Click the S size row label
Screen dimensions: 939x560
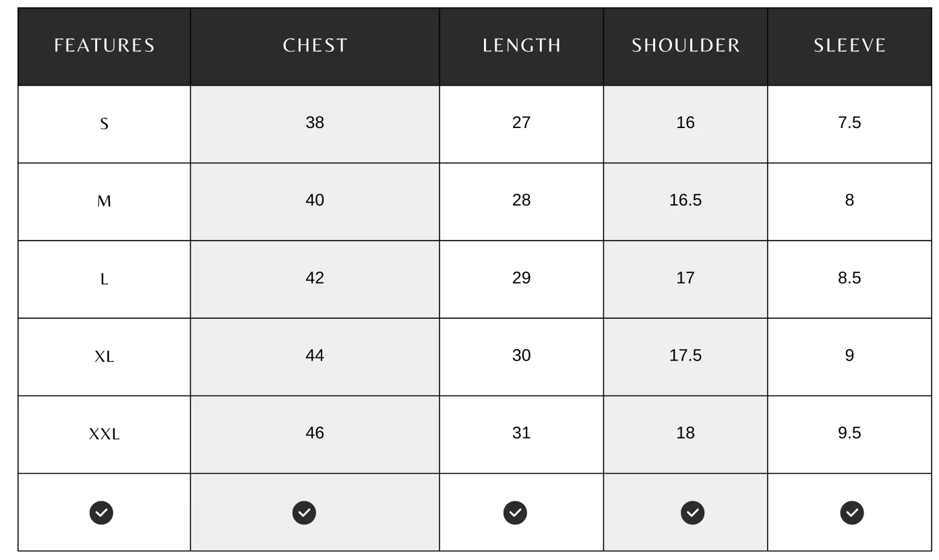[x=104, y=124]
